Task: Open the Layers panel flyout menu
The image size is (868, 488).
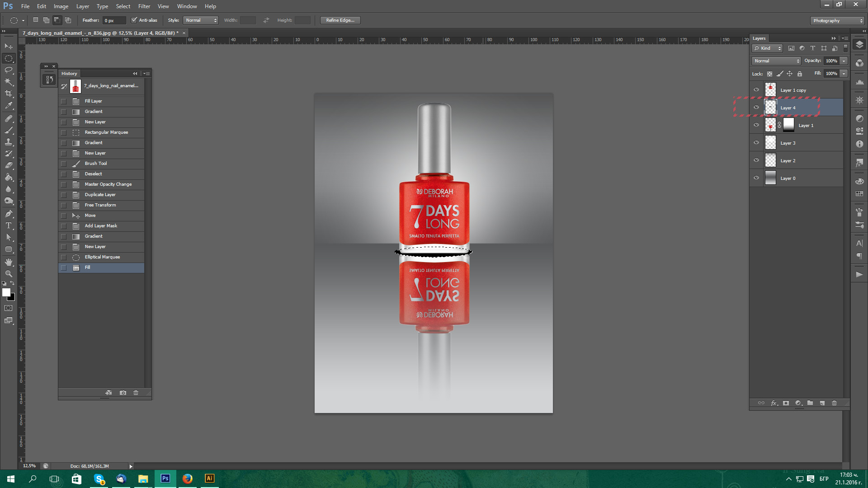Action: [x=845, y=38]
